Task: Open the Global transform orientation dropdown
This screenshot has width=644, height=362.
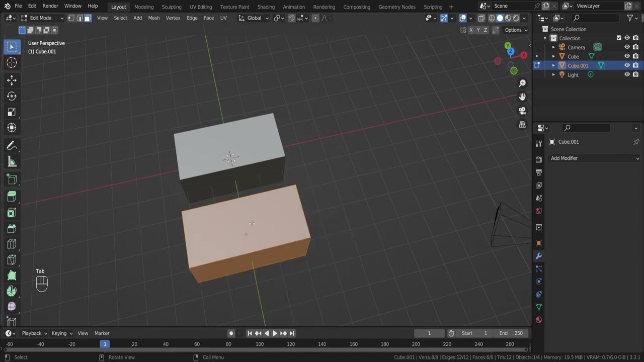Action: 254,18
